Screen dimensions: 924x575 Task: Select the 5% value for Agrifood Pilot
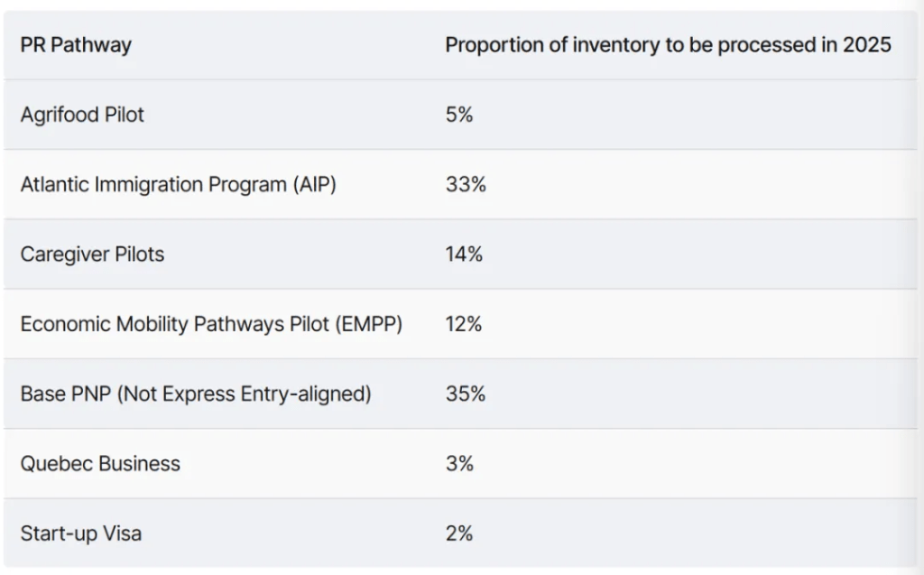point(458,115)
